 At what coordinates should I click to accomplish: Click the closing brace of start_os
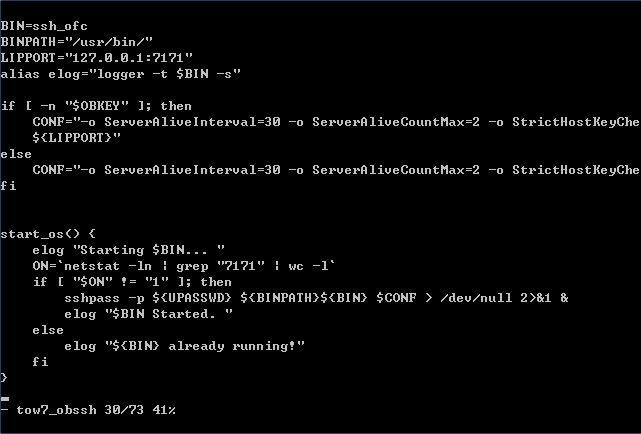[4, 378]
